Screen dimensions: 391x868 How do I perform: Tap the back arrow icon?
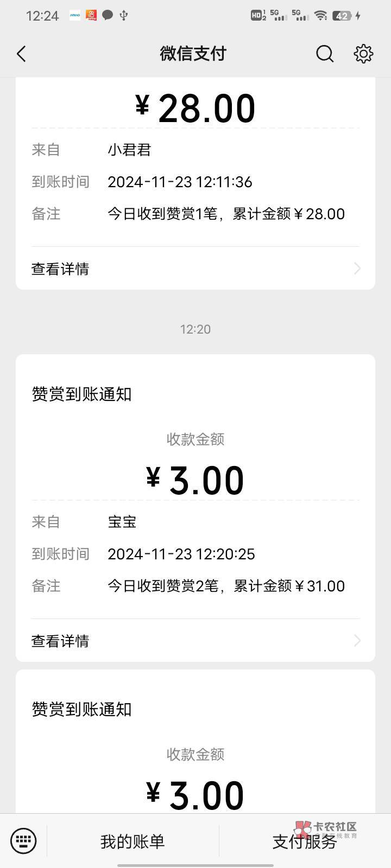pos(22,54)
